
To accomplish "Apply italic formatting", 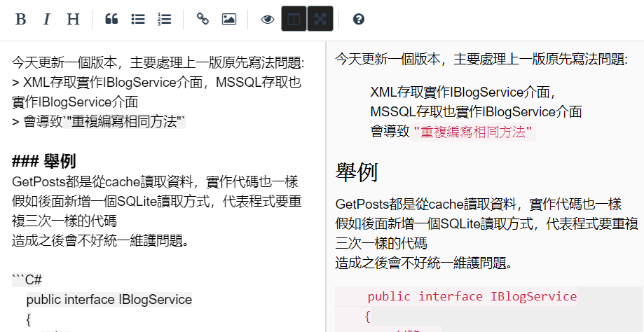I will (47, 20).
